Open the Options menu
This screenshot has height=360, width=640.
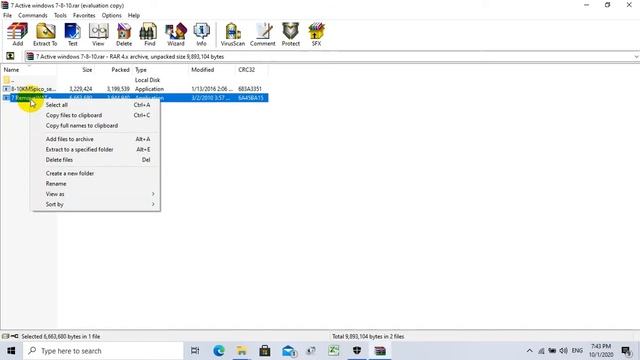pos(111,15)
